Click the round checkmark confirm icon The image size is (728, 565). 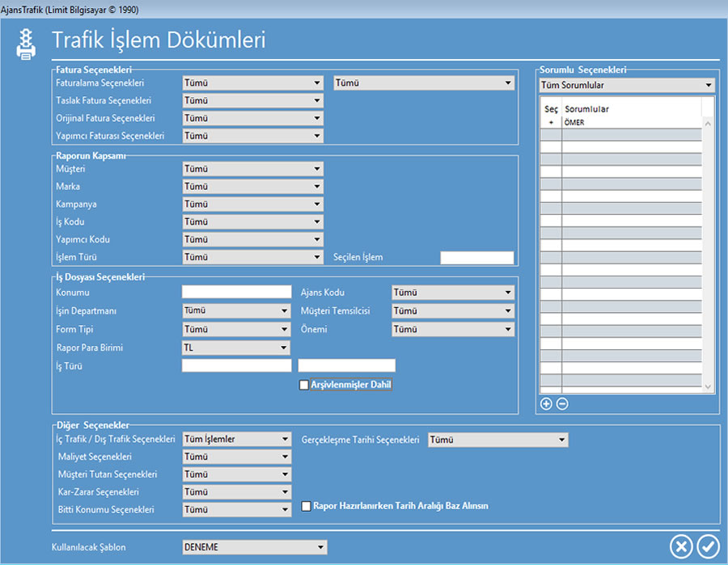click(x=708, y=546)
